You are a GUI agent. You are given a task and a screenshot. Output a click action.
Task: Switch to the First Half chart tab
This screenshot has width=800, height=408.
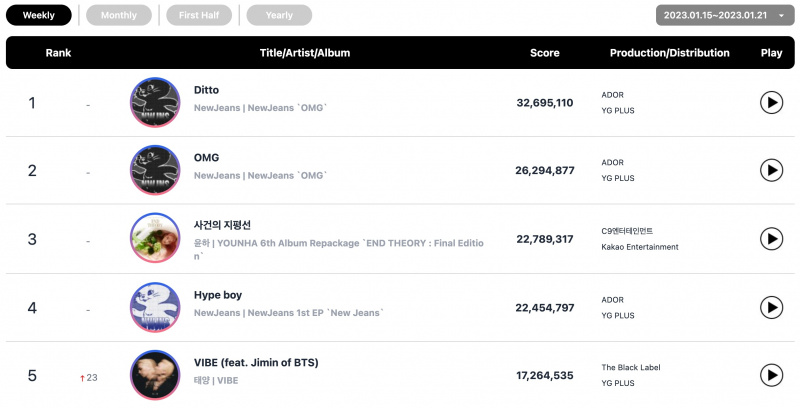pos(199,15)
